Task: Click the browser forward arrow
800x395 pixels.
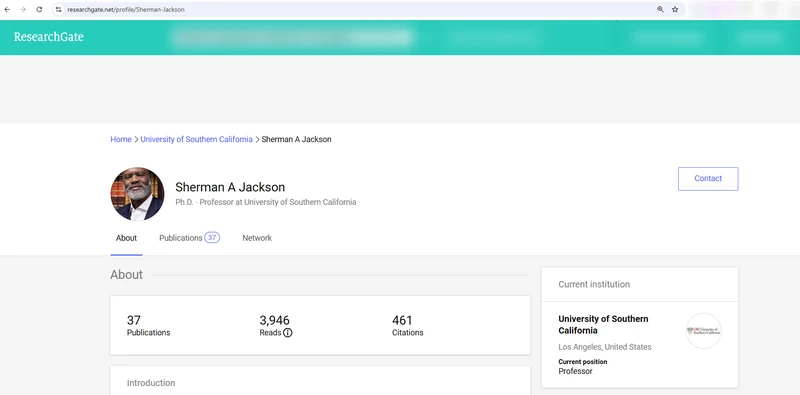Action: coord(23,9)
